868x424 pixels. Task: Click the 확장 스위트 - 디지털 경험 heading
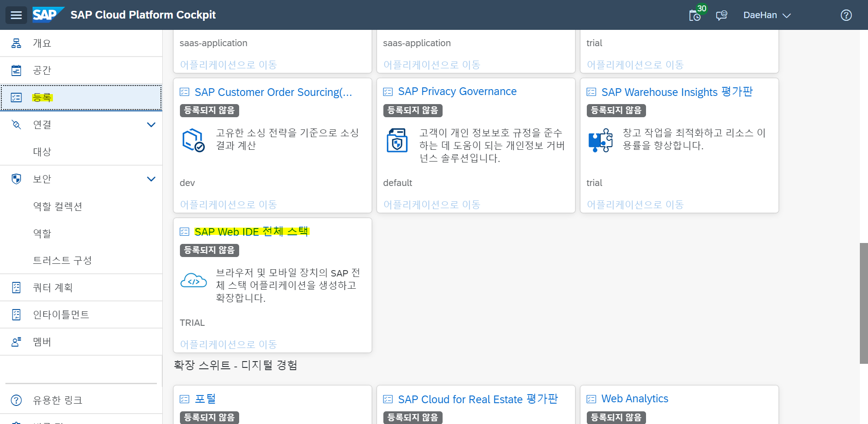click(236, 365)
